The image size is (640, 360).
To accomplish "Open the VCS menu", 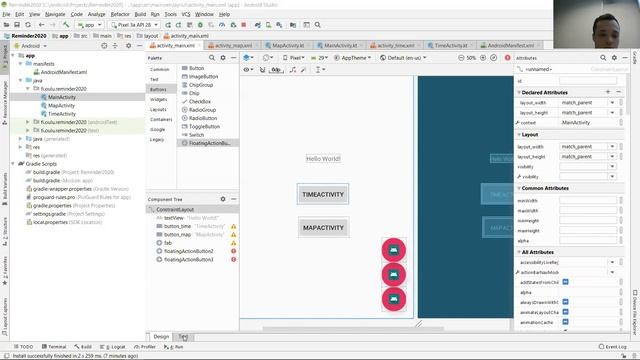I will tap(186, 14).
